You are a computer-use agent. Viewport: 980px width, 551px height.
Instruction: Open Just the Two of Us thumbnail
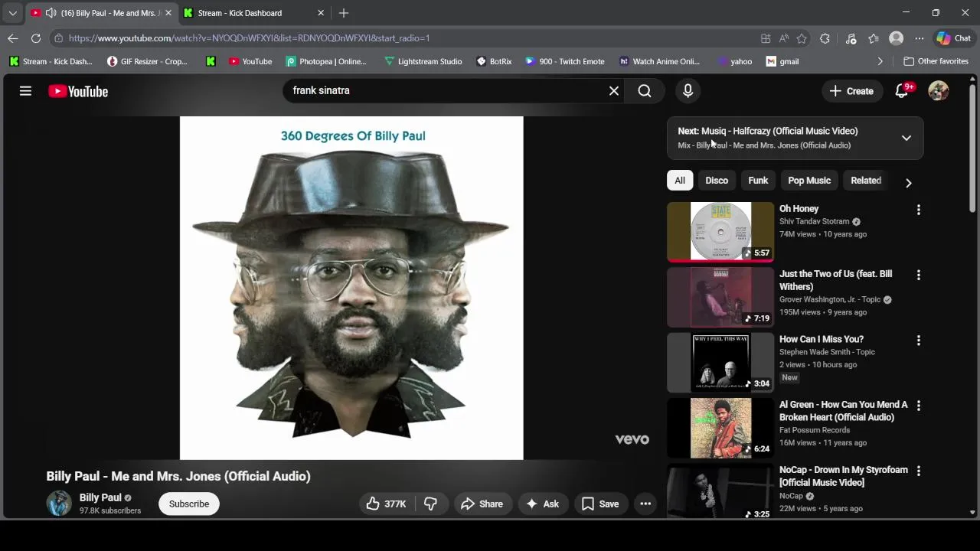pyautogui.click(x=720, y=297)
